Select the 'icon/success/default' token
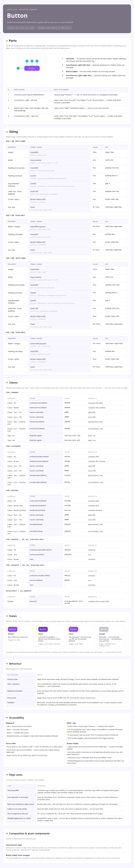This screenshot has height=868, width=134. [37, 555]
